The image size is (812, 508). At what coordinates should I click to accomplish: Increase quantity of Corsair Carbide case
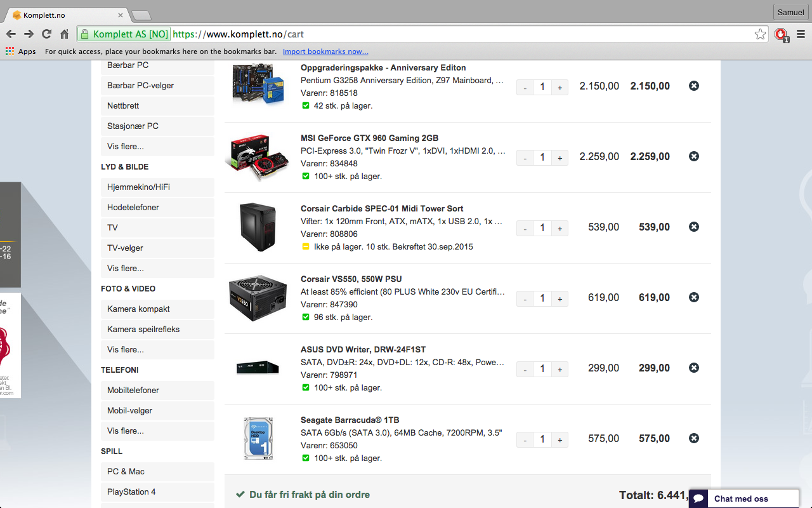coord(560,229)
